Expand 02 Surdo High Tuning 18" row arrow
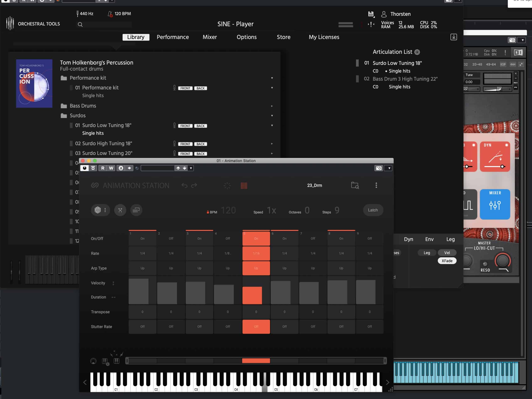The height and width of the screenshot is (399, 532). point(272,144)
